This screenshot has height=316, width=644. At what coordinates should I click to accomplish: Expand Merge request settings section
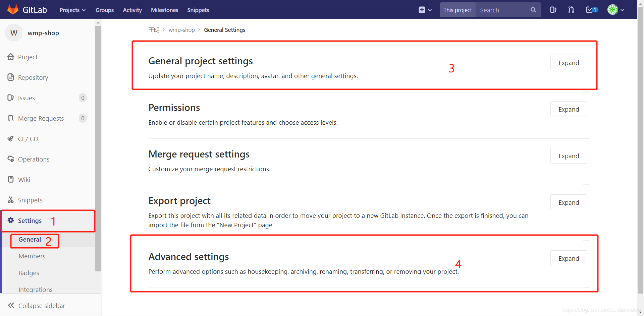tap(569, 156)
